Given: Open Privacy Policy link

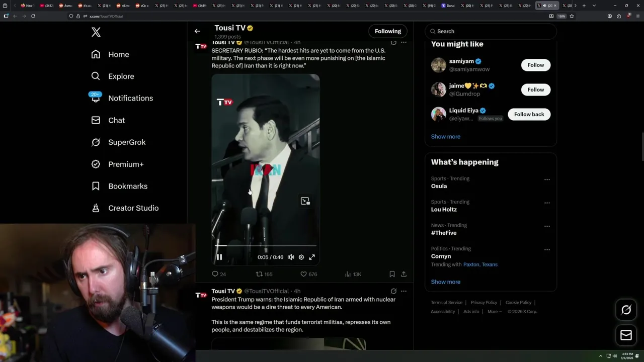Looking at the screenshot, I should 484,303.
